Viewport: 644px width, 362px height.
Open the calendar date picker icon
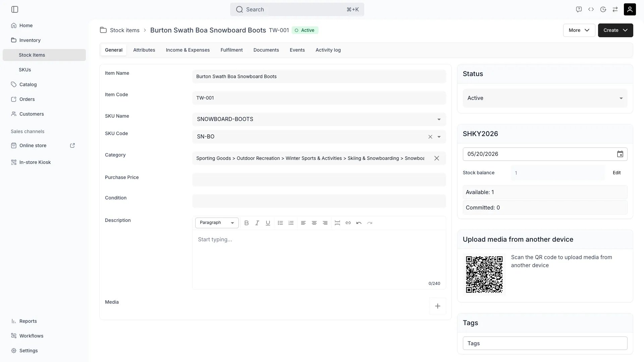coord(620,154)
